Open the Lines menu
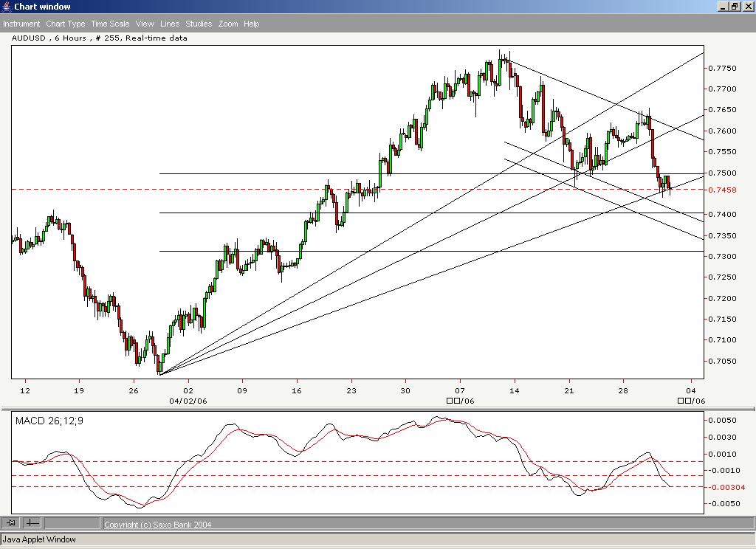The width and height of the screenshot is (756, 549). [169, 24]
